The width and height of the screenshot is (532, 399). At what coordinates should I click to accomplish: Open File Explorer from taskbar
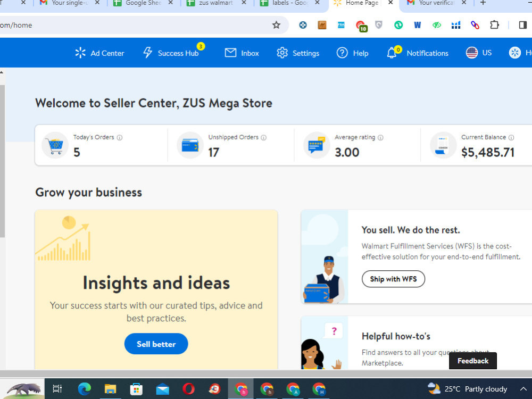110,389
